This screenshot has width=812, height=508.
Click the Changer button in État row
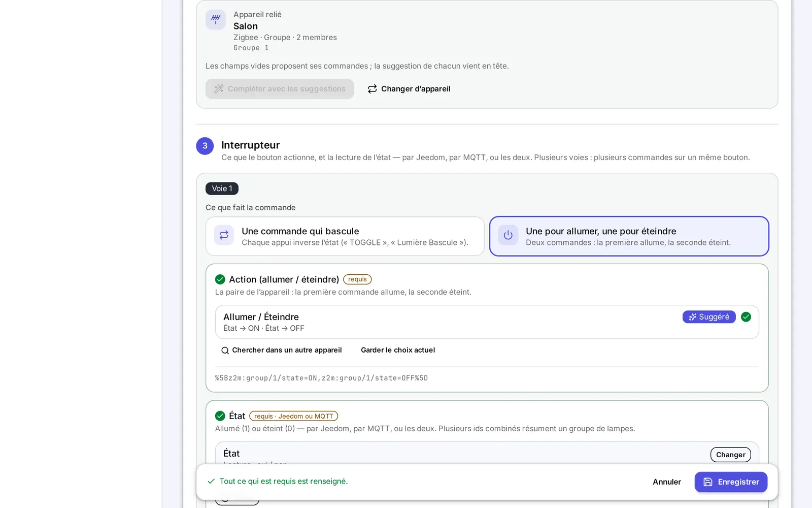[731, 455]
